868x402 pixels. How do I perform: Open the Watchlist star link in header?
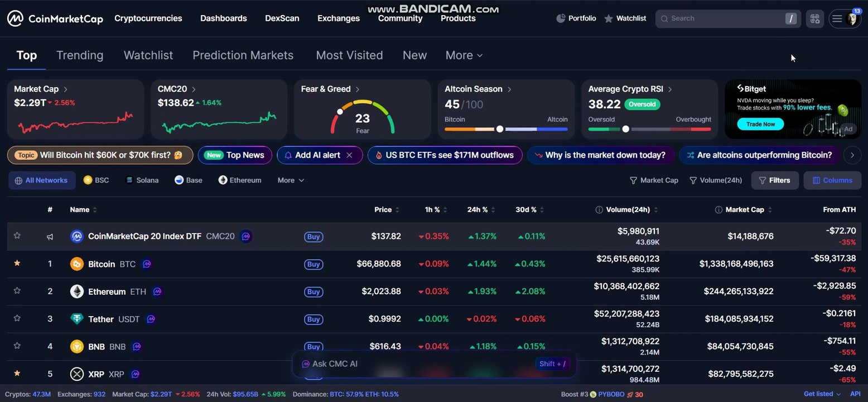[625, 18]
